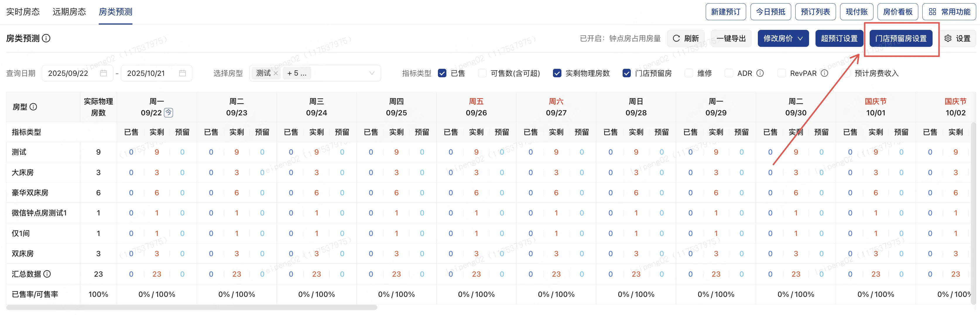
Task: Click info icon beside ADR
Action: [x=760, y=73]
